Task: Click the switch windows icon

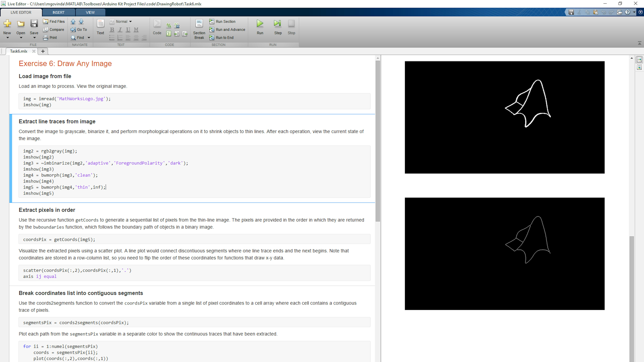Action: point(620,12)
